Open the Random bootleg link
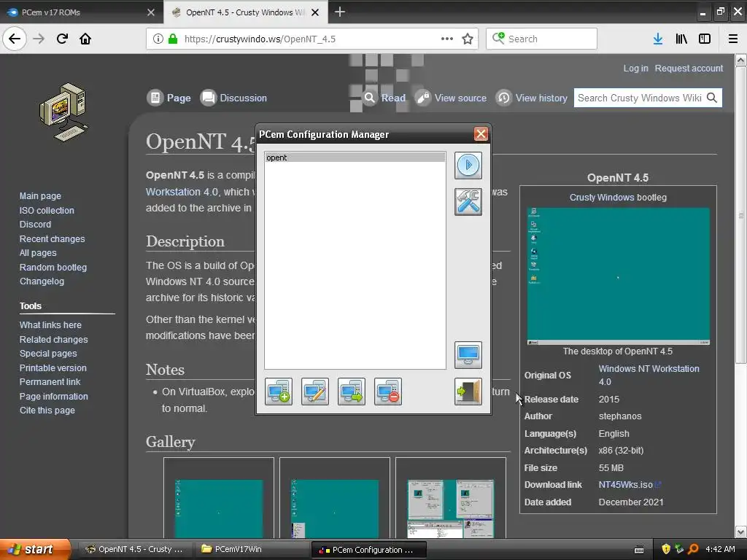Screen dimensions: 747x560 point(53,267)
